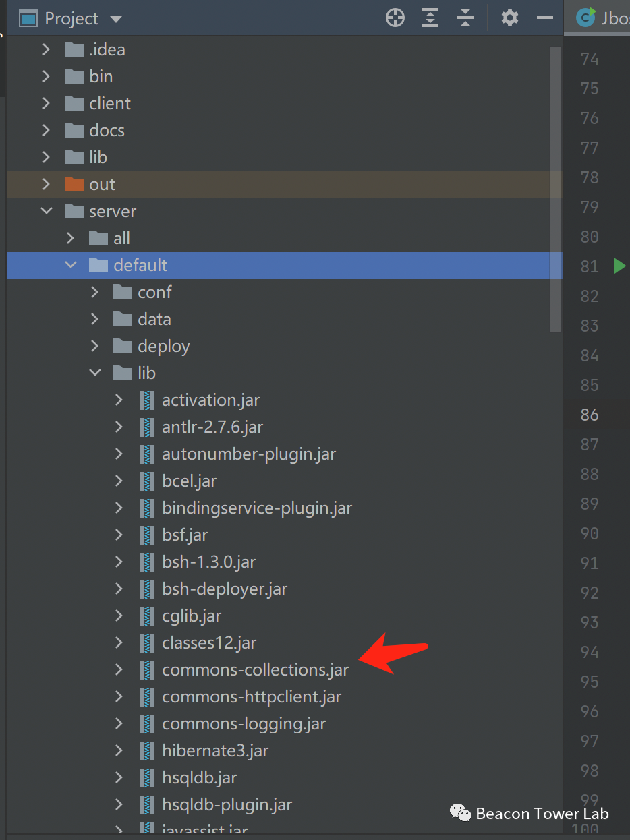Click the orange out folder icon
The image size is (630, 840).
click(74, 185)
